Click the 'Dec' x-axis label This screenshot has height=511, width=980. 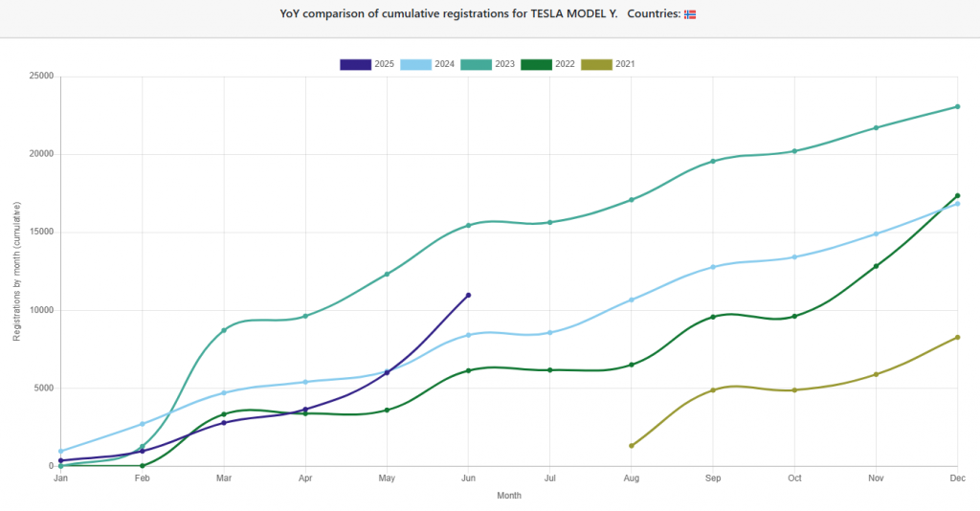957,478
